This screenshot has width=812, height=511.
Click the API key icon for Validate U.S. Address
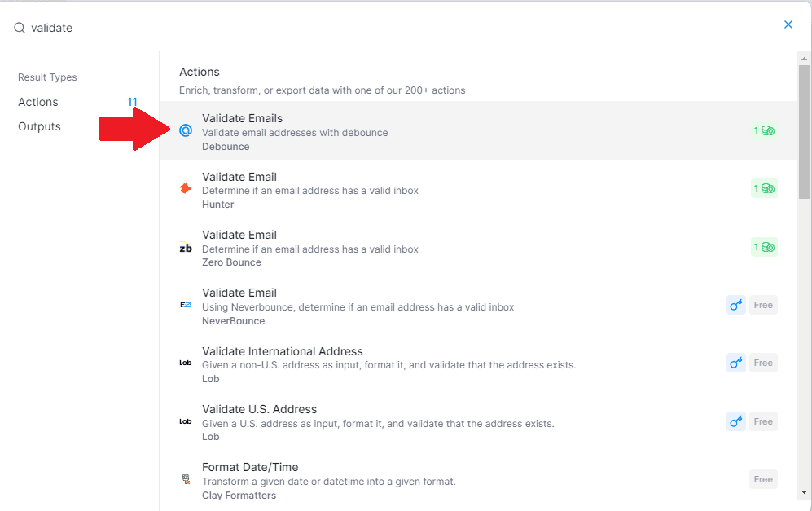[x=736, y=421]
